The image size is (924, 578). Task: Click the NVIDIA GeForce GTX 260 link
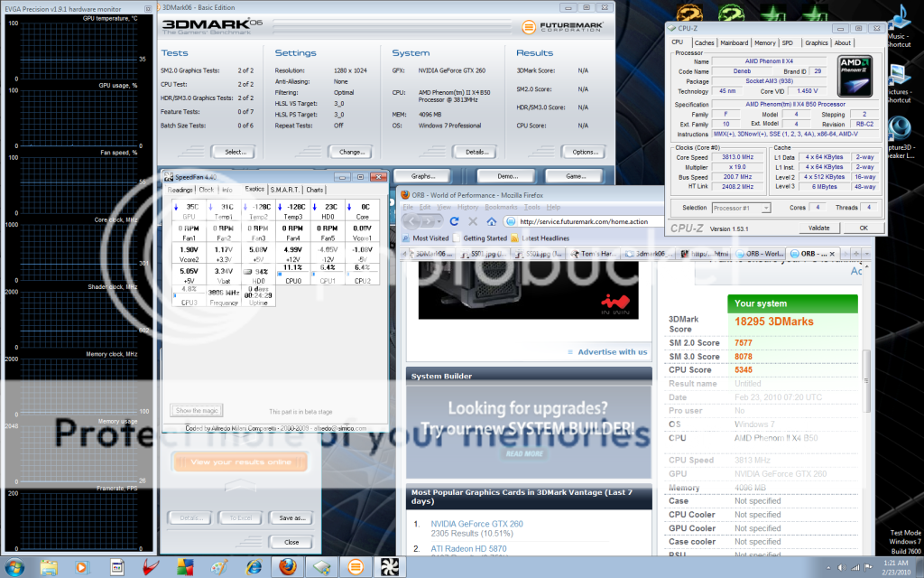(x=476, y=524)
